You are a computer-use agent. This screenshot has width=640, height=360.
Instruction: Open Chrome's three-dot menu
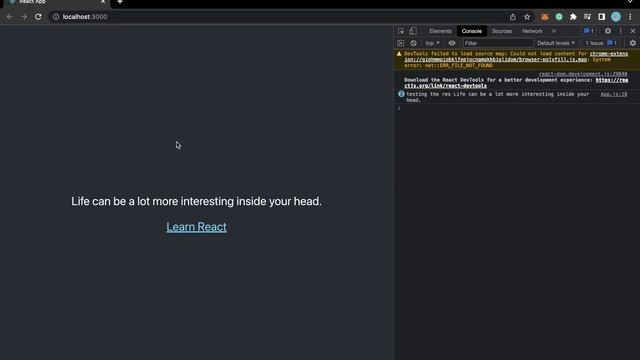click(630, 17)
